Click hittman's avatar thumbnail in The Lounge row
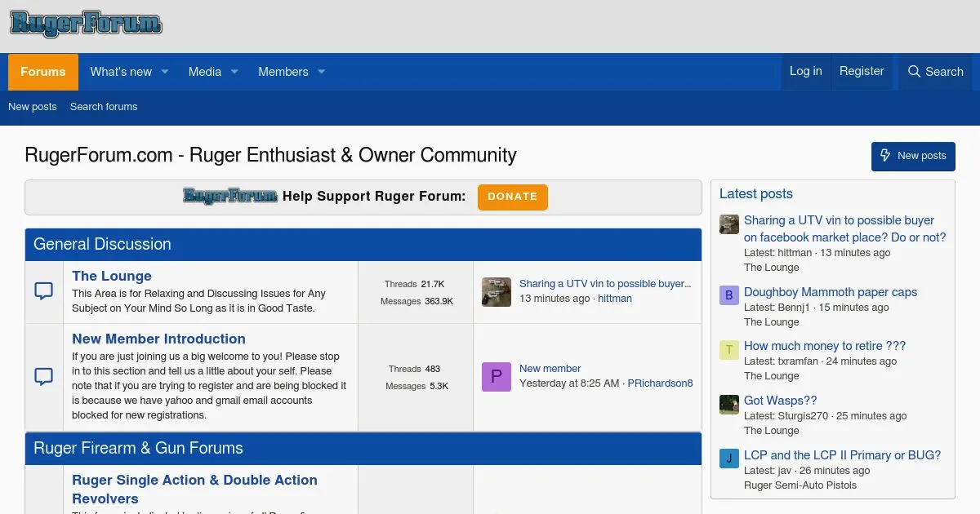Image resolution: width=980 pixels, height=514 pixels. [496, 292]
